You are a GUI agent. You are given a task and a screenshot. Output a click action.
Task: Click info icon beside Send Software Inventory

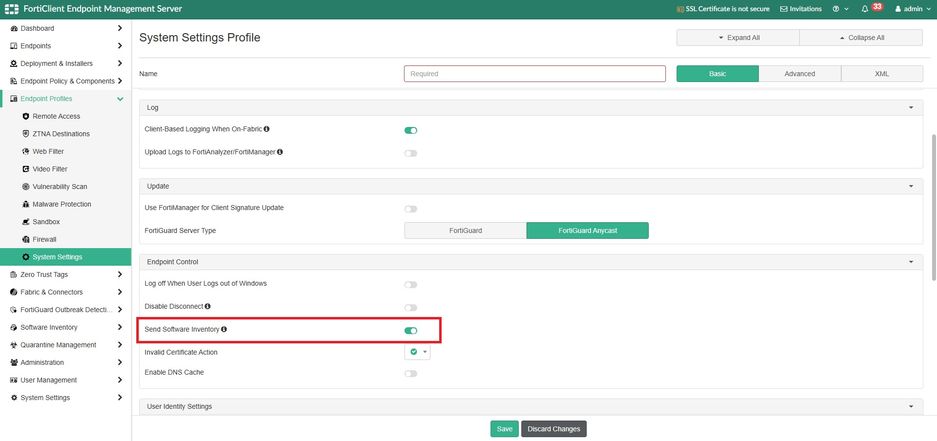(x=224, y=329)
